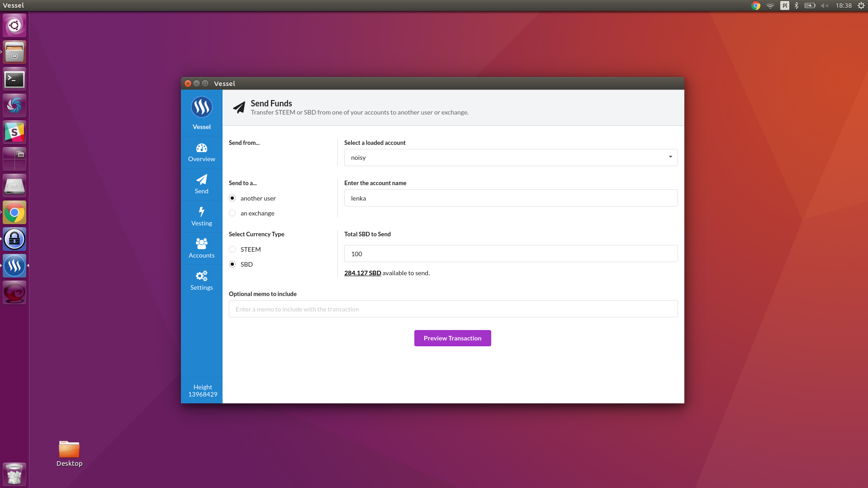Open Slack from the dock
The width and height of the screenshot is (868, 488).
click(14, 132)
